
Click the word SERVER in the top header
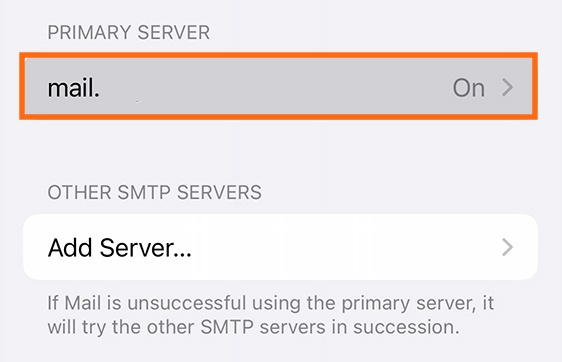click(174, 33)
